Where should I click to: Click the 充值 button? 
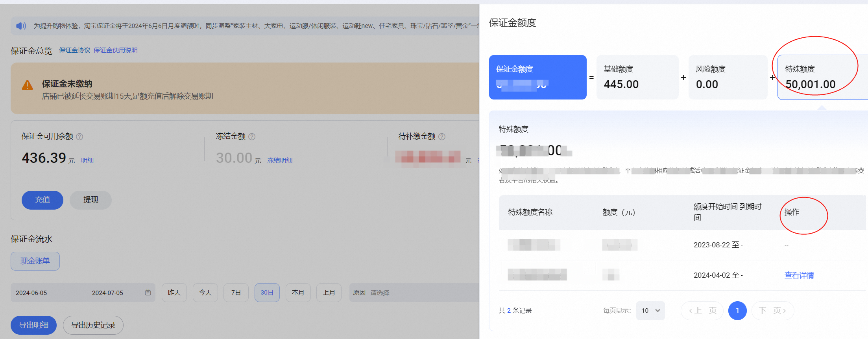(42, 200)
